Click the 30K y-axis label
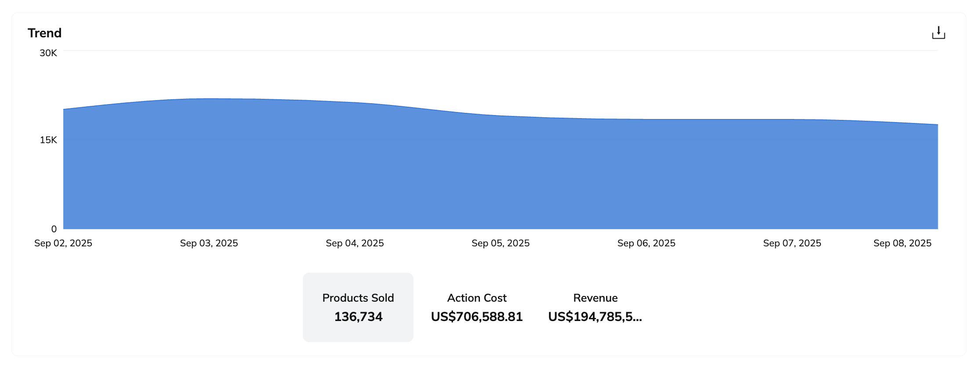The width and height of the screenshot is (980, 368). click(48, 53)
